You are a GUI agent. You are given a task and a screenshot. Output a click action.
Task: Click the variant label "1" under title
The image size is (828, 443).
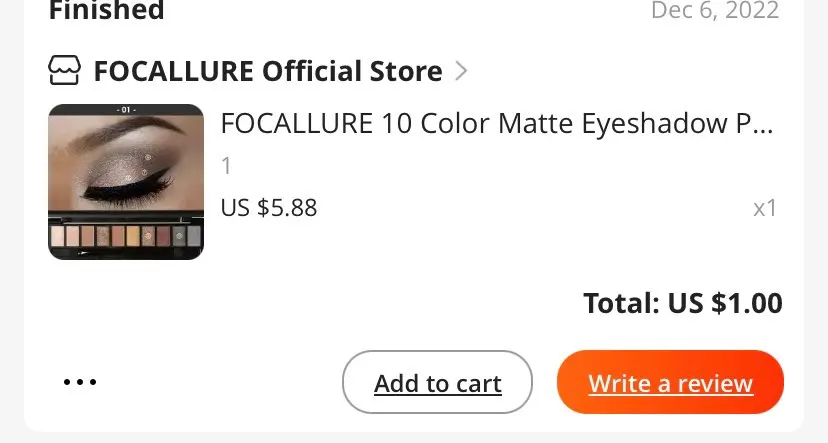(226, 166)
